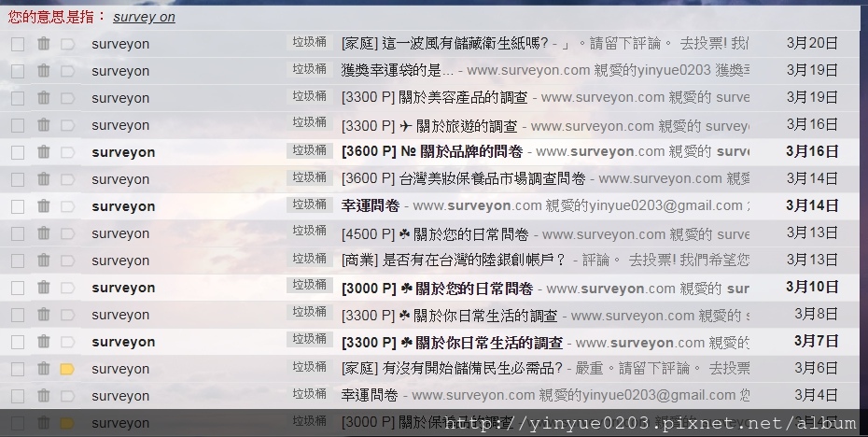Click importance marker on 3月10日 email row
Screen dimensions: 868x437
(67, 288)
